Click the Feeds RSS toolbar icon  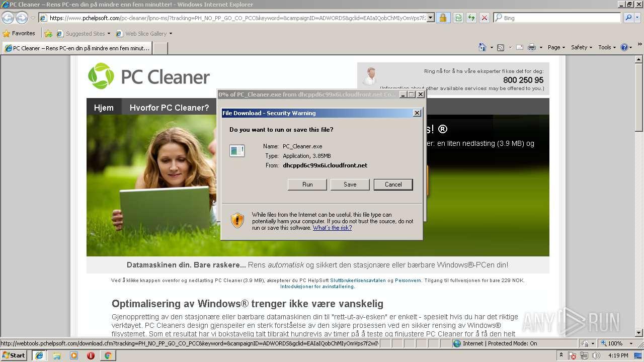coord(501,47)
